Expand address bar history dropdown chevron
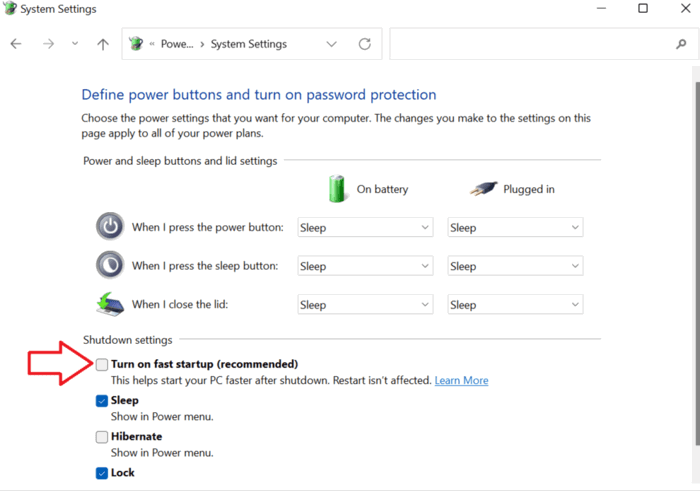Viewport: 700px width, 495px height. pyautogui.click(x=331, y=44)
